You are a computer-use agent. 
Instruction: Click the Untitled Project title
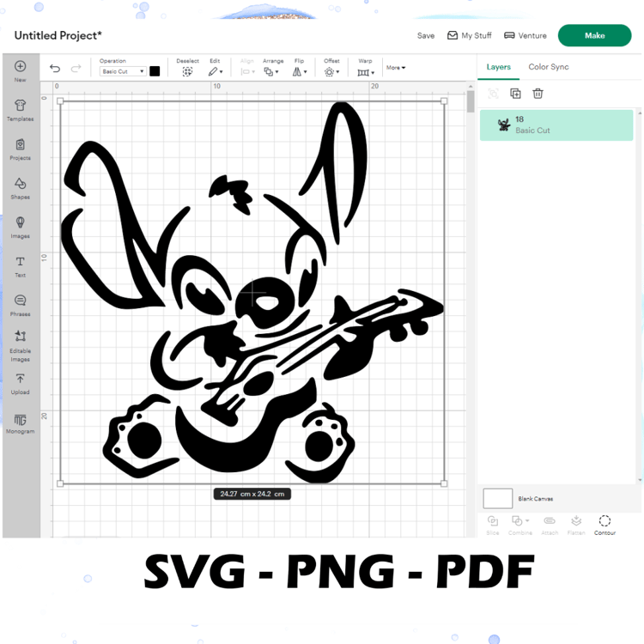[x=58, y=36]
